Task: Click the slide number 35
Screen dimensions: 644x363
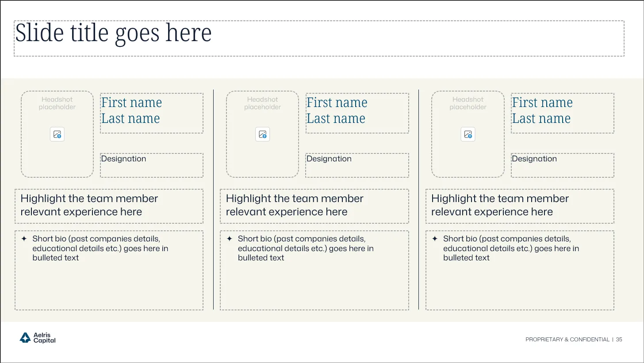Action: click(x=619, y=340)
